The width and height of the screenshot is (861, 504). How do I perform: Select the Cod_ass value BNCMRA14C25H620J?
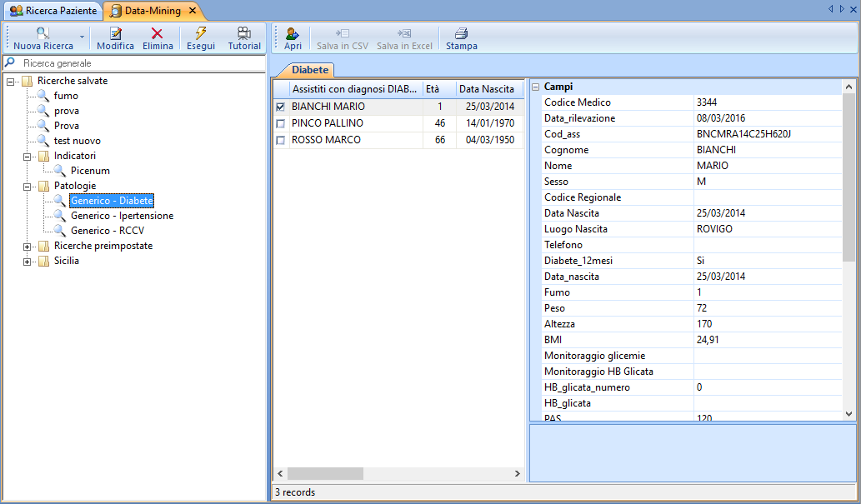[x=743, y=134]
